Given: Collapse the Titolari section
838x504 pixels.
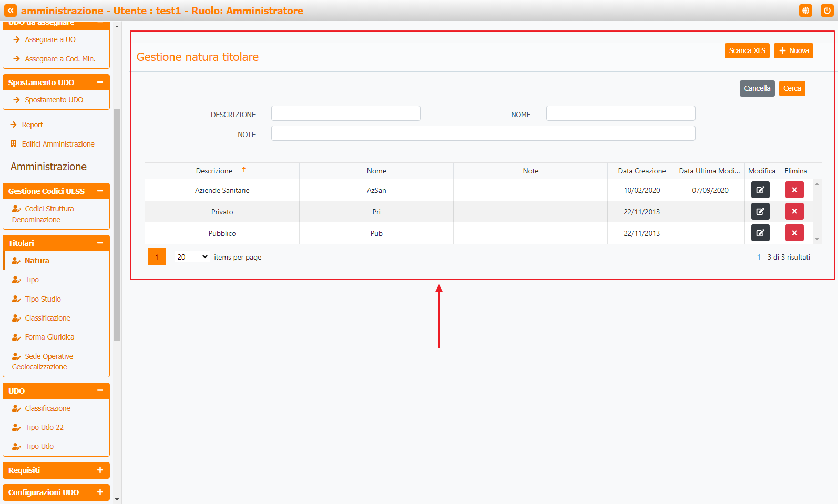Looking at the screenshot, I should (100, 243).
